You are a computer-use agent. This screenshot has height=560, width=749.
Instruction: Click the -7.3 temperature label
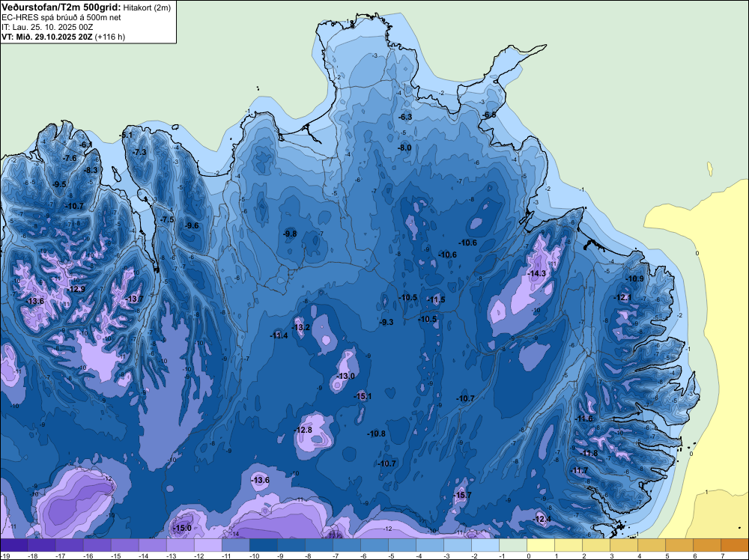pyautogui.click(x=139, y=152)
